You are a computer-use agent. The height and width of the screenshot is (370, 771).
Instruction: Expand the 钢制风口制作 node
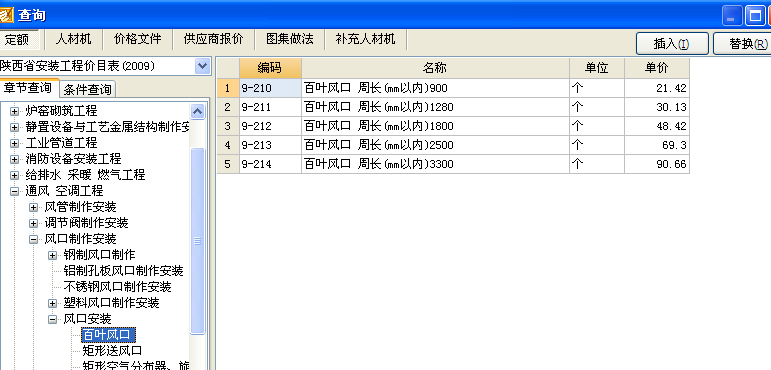pyautogui.click(x=53, y=255)
